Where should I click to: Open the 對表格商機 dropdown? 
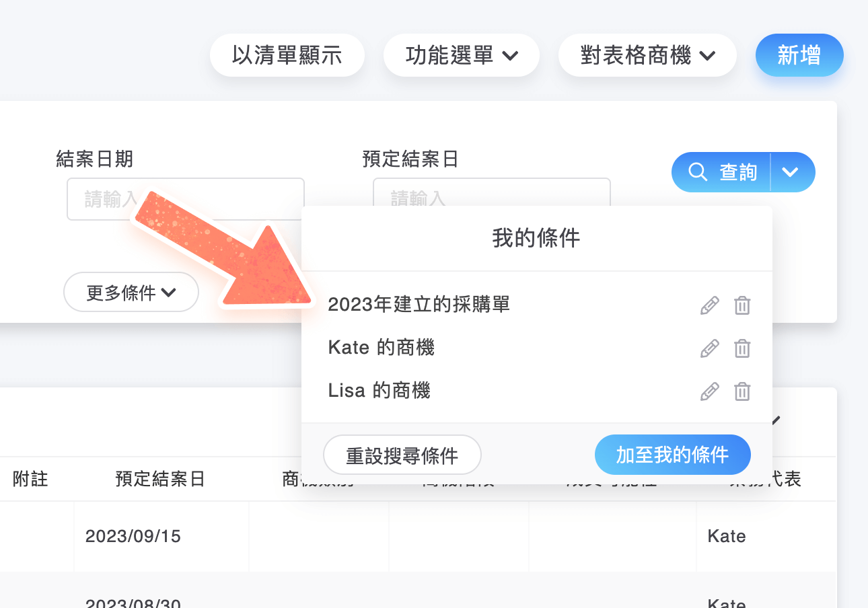coord(647,55)
